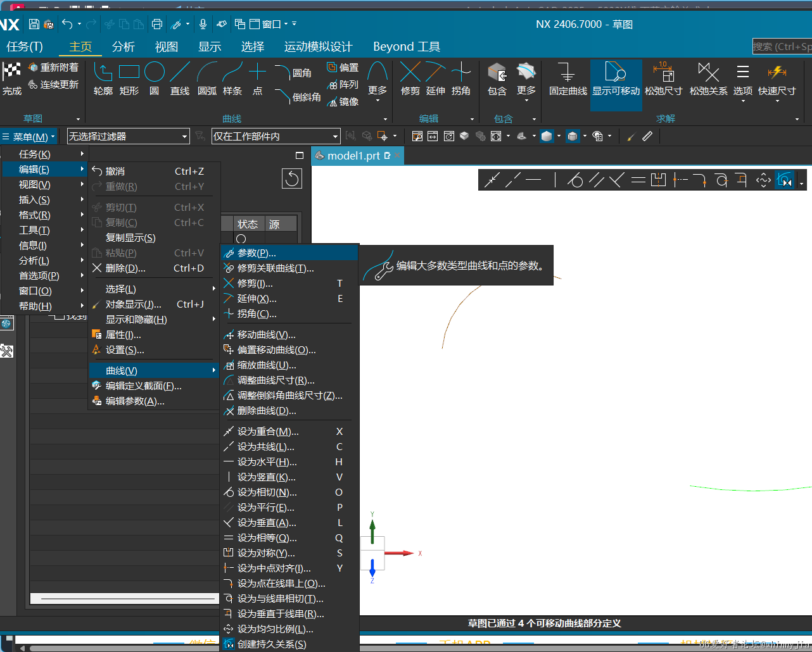Click Relax Relations (松弛关系) icon

tap(708, 78)
